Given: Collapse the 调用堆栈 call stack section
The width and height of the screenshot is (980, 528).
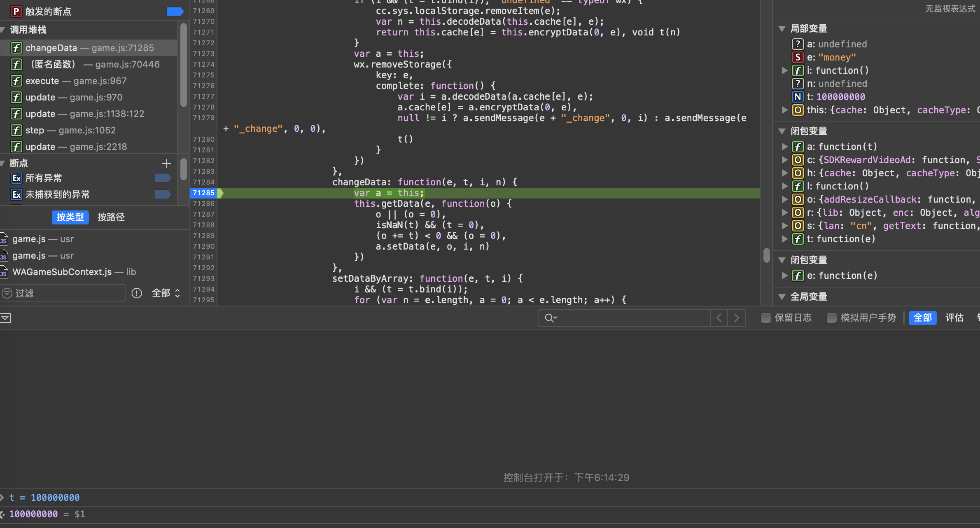Looking at the screenshot, I should point(2,30).
